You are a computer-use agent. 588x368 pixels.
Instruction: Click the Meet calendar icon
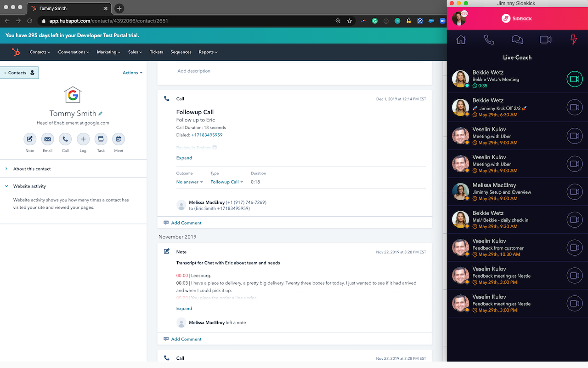pos(119,139)
